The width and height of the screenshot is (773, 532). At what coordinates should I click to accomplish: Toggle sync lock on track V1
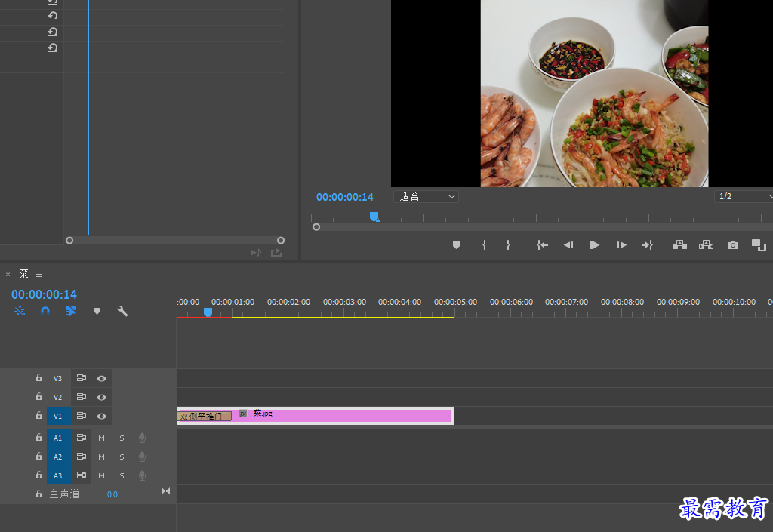[82, 415]
